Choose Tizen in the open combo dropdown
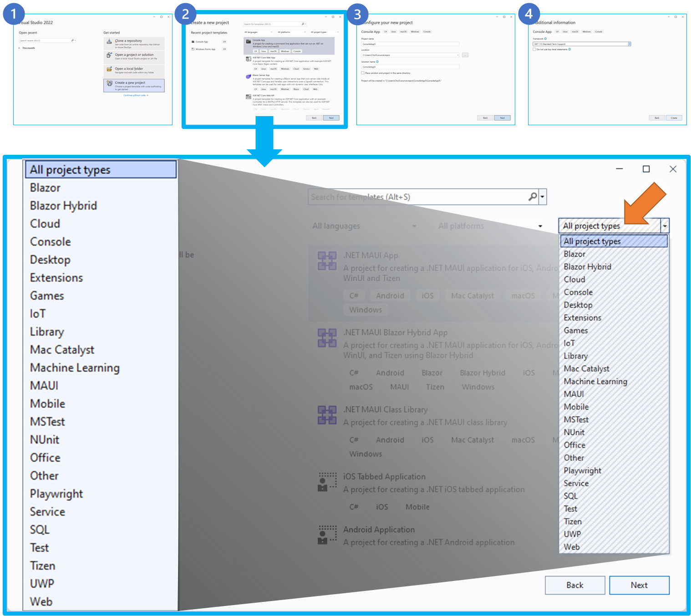 click(x=614, y=522)
